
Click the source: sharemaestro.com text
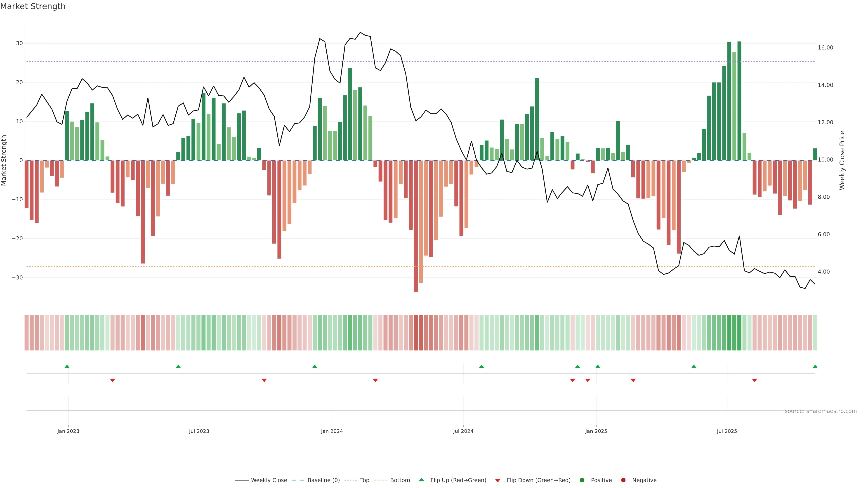(x=821, y=411)
